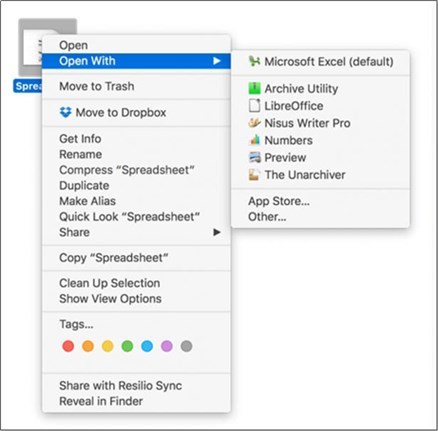Click the Nisus Writer Pro icon

click(254, 123)
